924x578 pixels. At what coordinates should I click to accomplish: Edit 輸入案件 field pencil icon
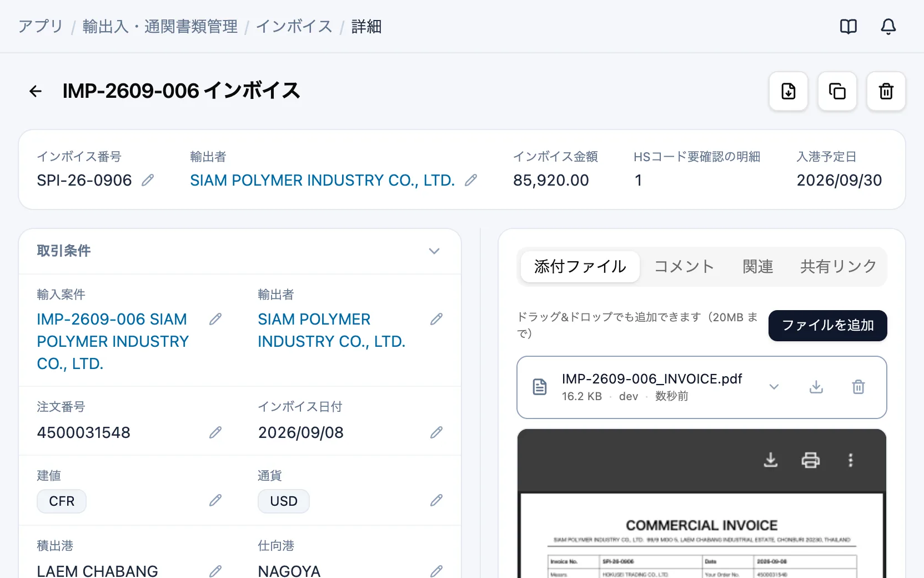point(215,319)
